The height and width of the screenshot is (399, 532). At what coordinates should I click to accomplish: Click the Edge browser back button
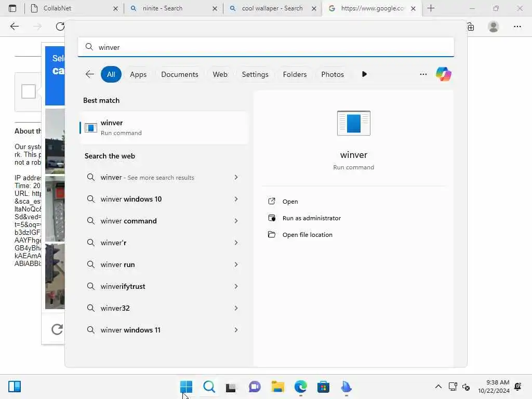coord(14,26)
